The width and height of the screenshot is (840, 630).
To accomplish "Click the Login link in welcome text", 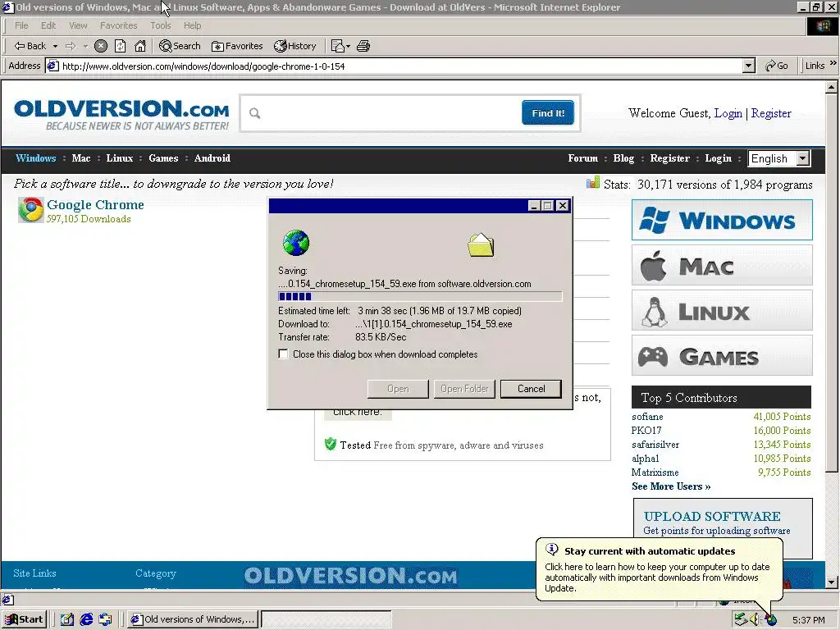I will point(728,113).
